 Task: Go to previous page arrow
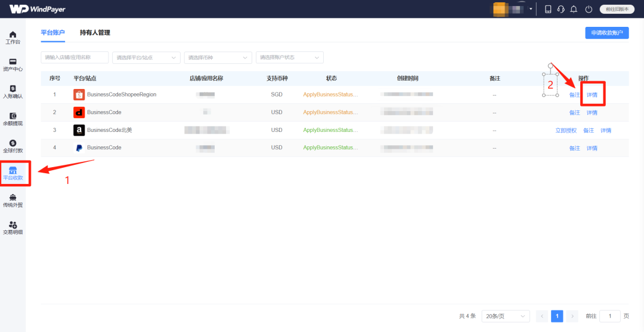click(x=542, y=316)
